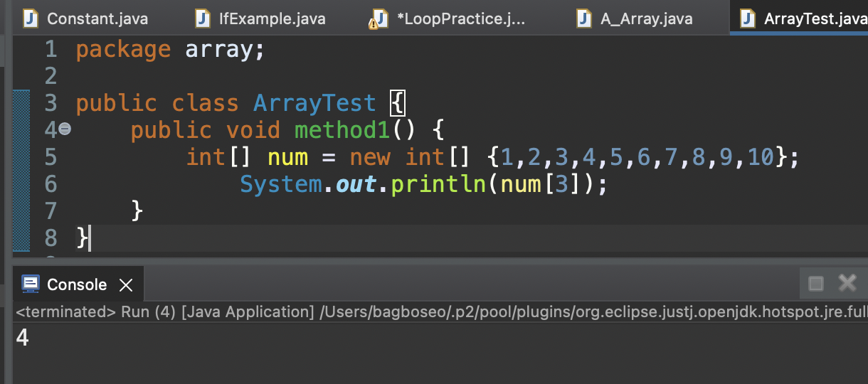Image resolution: width=868 pixels, height=384 pixels.
Task: Click the method name 'method1'
Action: 342,130
